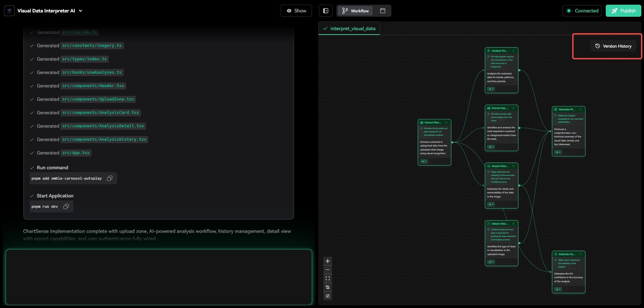This screenshot has height=308, width=644.
Task: Click the scroll icon in canvas controls
Action: [328, 287]
